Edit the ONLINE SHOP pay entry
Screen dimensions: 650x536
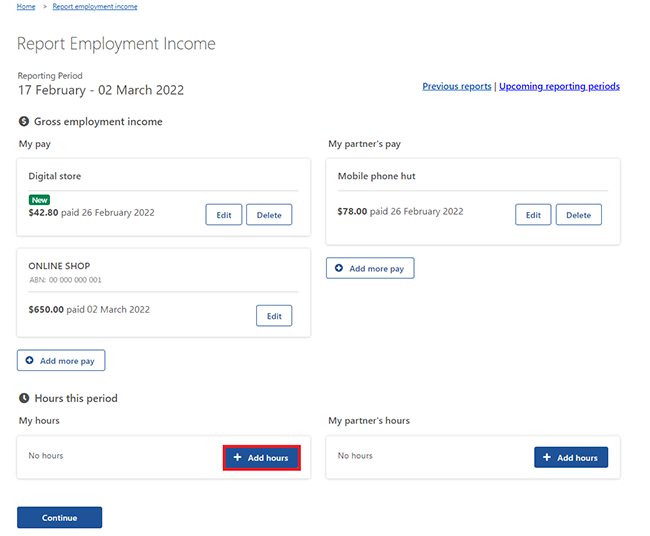pos(274,316)
